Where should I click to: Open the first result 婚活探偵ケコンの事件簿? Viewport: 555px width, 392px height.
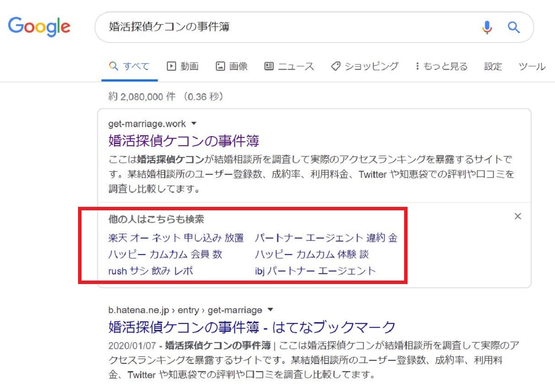(183, 141)
